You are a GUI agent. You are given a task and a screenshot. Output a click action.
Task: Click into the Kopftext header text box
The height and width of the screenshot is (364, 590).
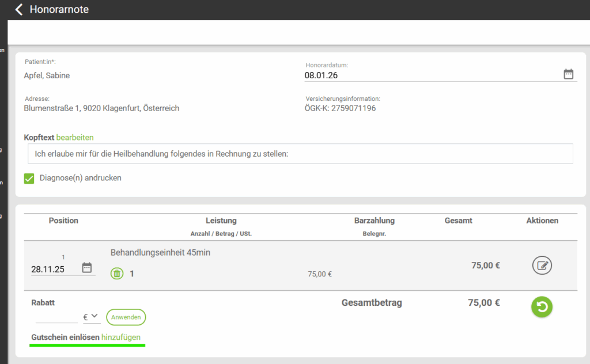[300, 154]
